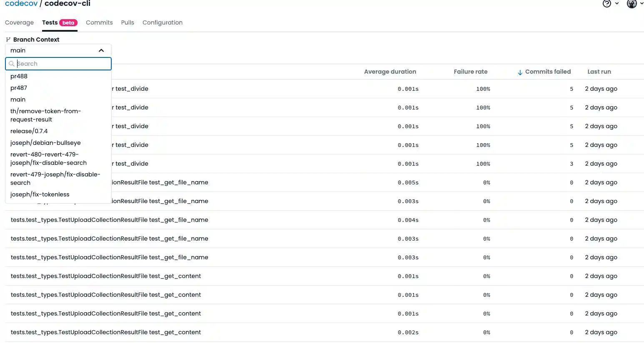Pick the joseph/fix-tokenless branch

[40, 194]
